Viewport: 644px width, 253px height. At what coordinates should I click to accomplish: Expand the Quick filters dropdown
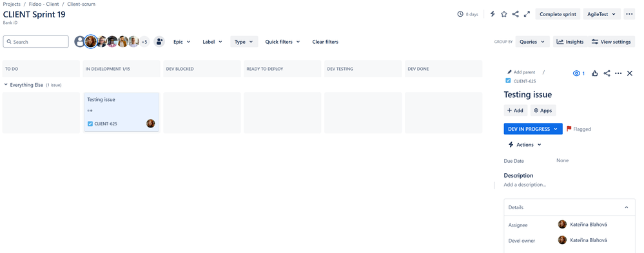282,41
